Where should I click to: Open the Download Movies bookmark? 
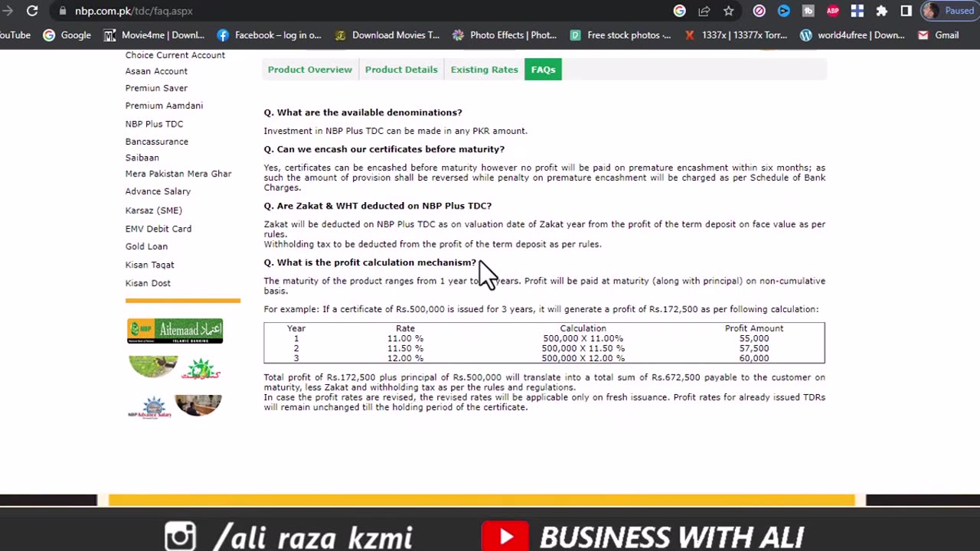(387, 35)
